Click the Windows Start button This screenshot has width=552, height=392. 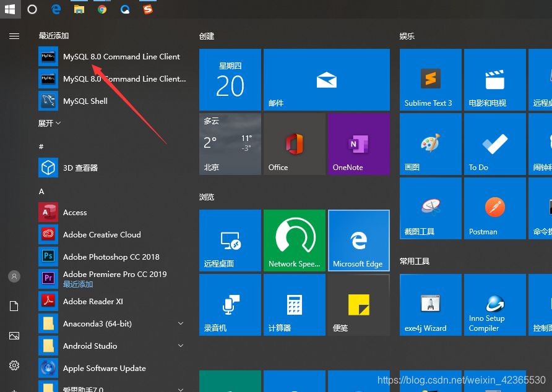coord(10,9)
